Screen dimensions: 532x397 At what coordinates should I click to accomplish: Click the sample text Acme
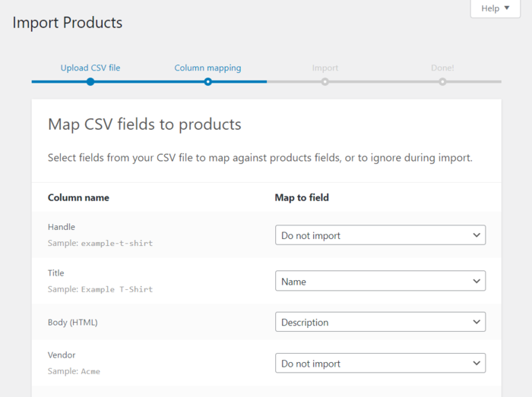(x=90, y=371)
